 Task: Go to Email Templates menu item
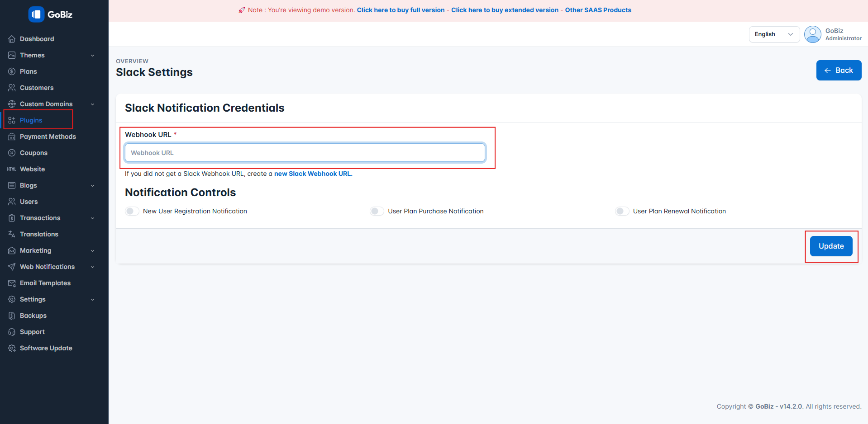pyautogui.click(x=45, y=283)
